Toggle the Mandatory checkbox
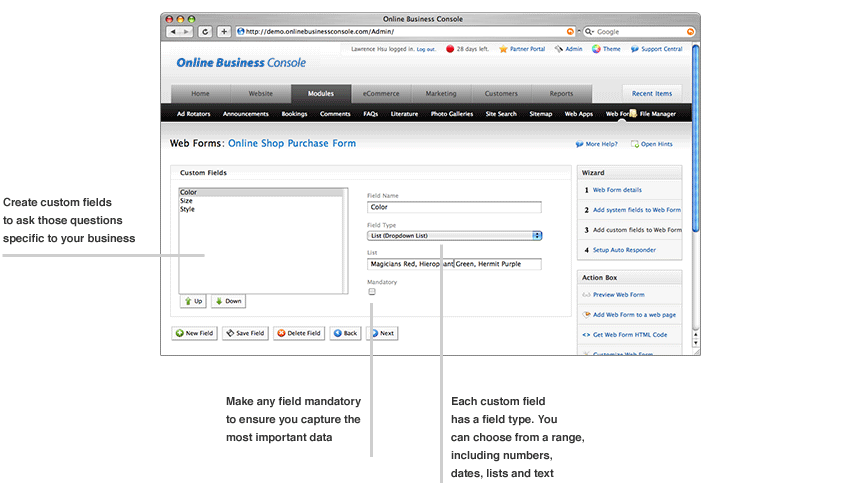This screenshot has width=860, height=486. (372, 292)
